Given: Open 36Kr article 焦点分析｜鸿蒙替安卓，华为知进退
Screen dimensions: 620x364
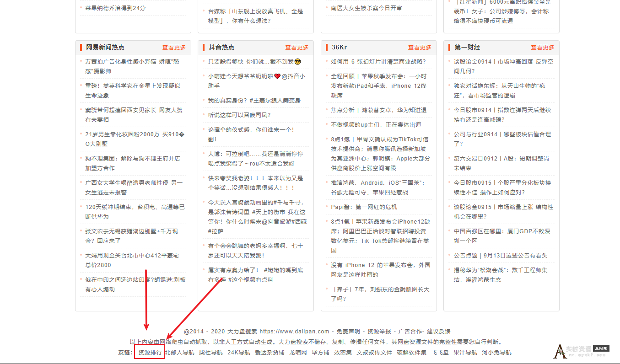Looking at the screenshot, I should pyautogui.click(x=379, y=110).
